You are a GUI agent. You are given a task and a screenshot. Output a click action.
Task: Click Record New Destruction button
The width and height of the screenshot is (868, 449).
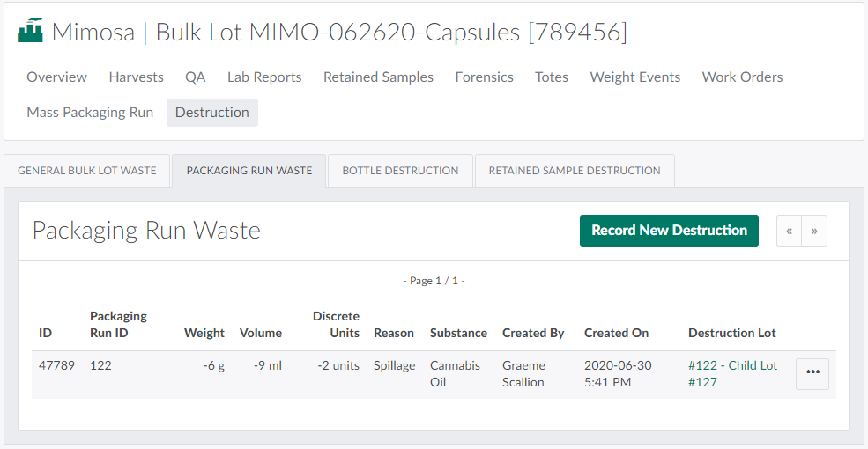tap(669, 231)
